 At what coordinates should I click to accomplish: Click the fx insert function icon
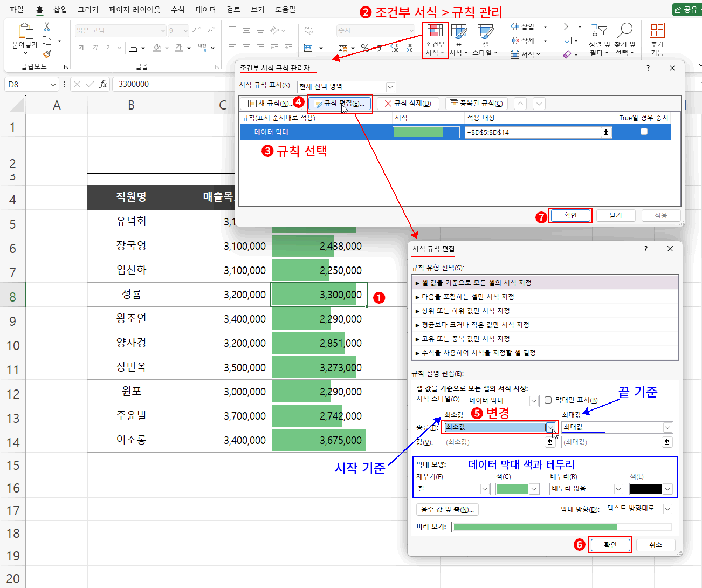103,84
